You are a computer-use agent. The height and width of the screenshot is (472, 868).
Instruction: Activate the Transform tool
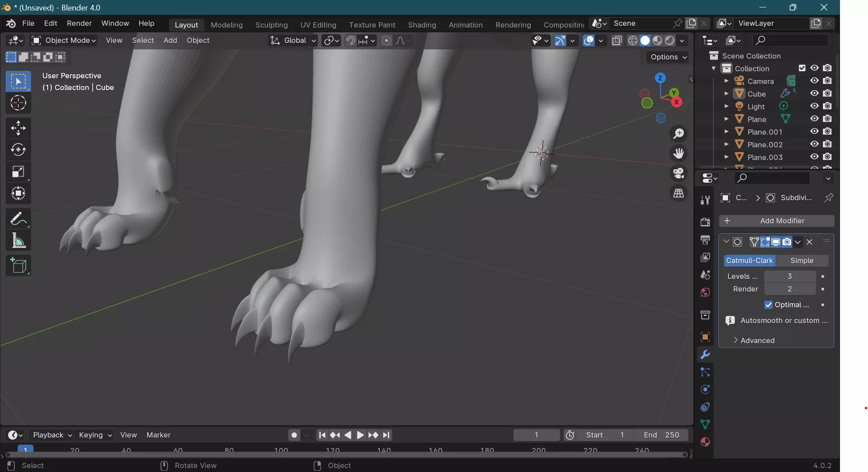pyautogui.click(x=18, y=193)
